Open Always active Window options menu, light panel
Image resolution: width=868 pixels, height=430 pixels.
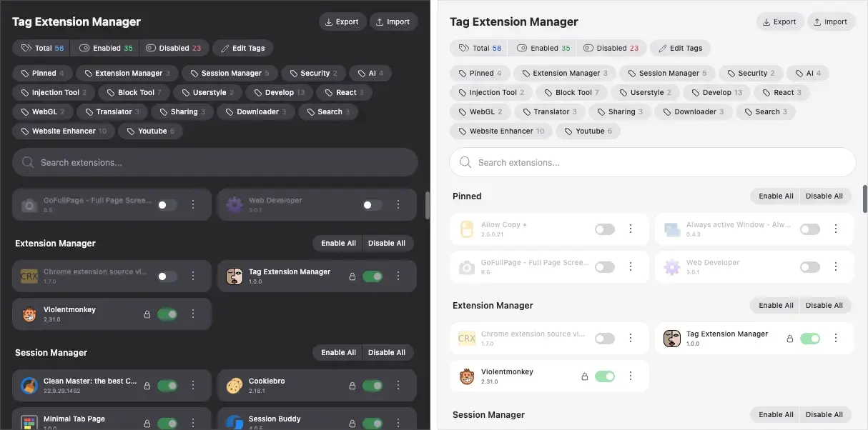coord(836,229)
